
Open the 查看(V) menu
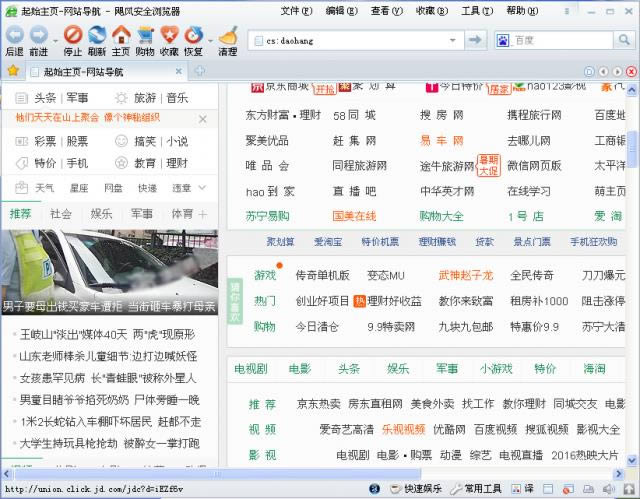click(386, 11)
